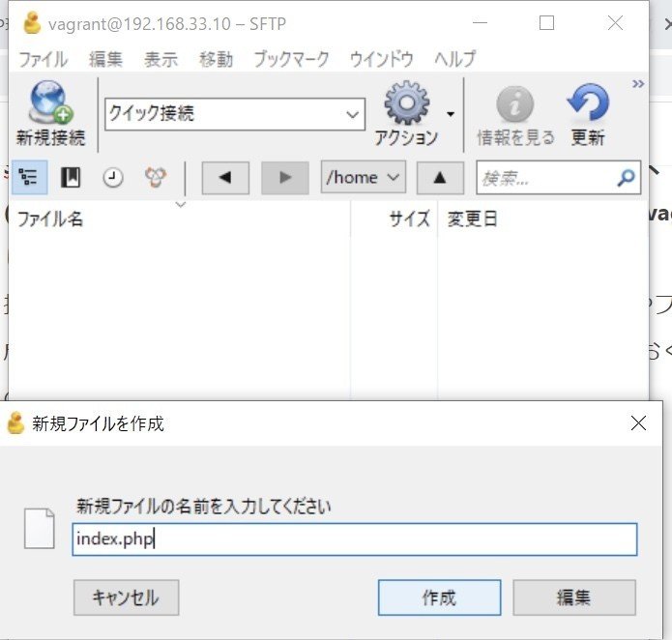Screen dimensions: 672x640
Task: Click the Get Info (情報を見る) icon
Action: 515,103
